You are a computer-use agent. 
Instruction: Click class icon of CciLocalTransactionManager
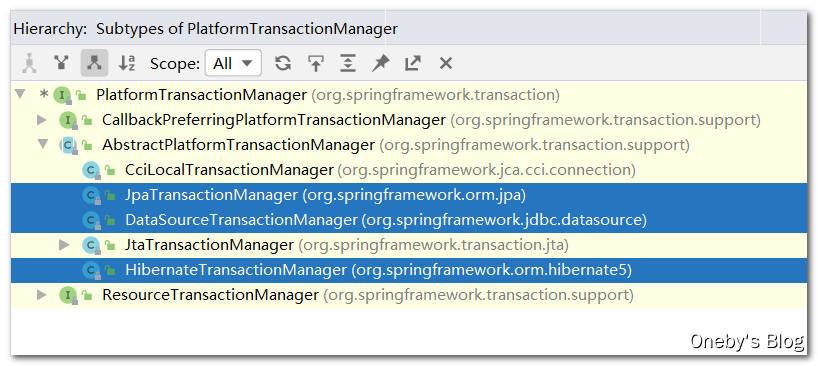[x=91, y=170]
